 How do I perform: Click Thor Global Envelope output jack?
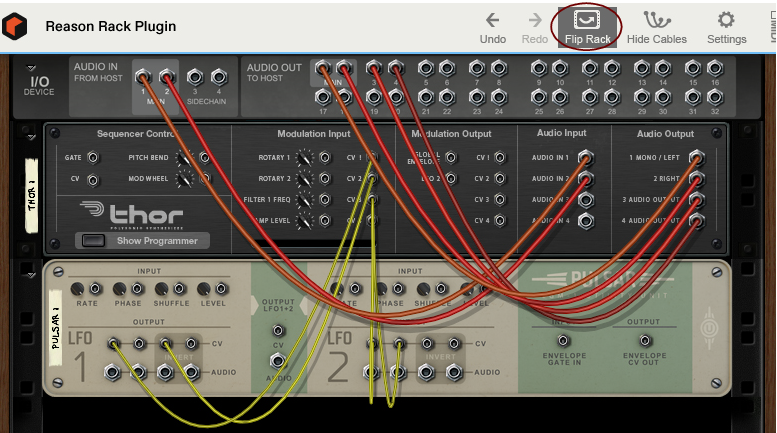tap(450, 158)
